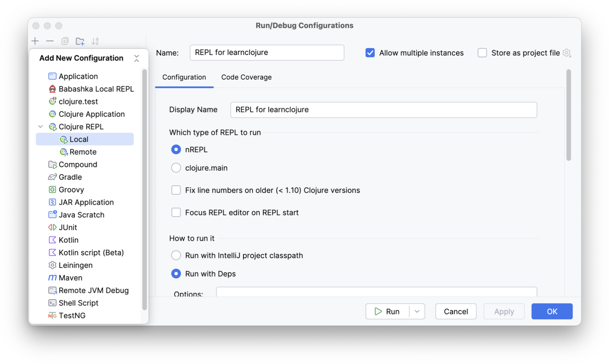Select the Run with Deps option

(x=176, y=274)
